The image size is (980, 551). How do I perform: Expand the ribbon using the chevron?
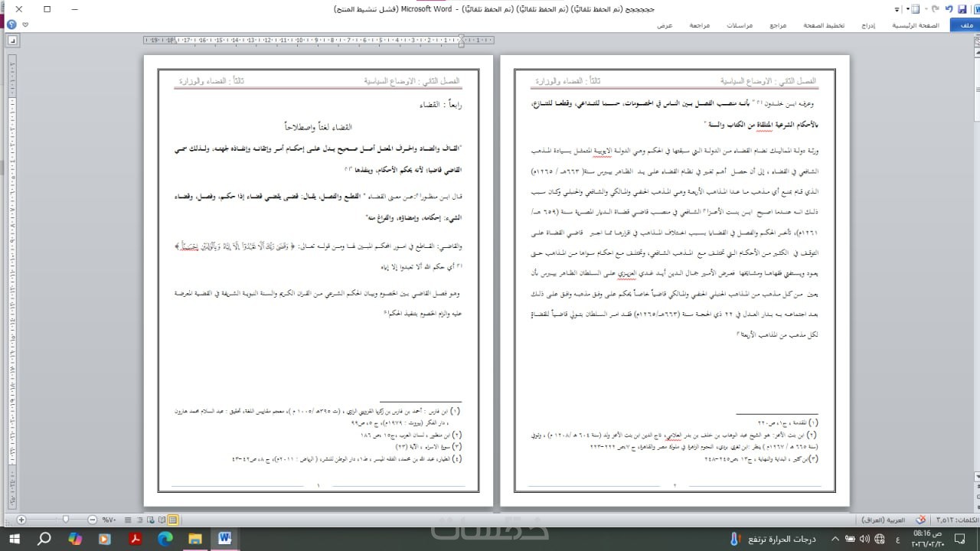click(25, 24)
